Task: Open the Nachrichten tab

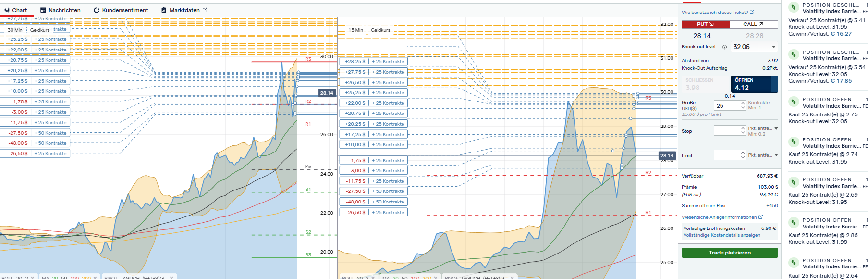Action: [61, 10]
